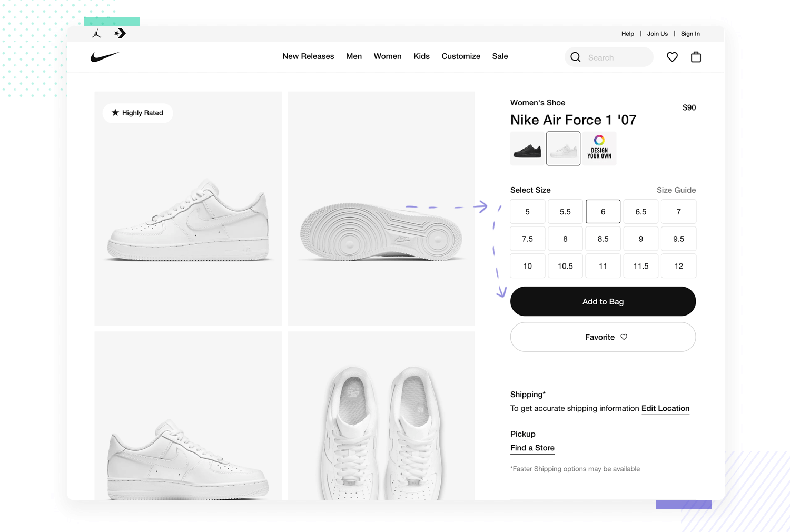790x532 pixels.
Task: Click the $90 price text
Action: (x=689, y=107)
